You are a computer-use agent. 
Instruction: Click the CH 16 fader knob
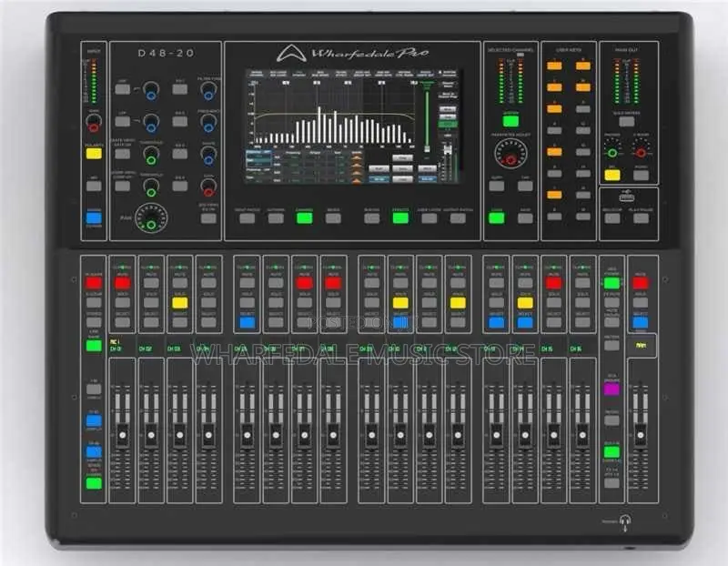coord(582,435)
